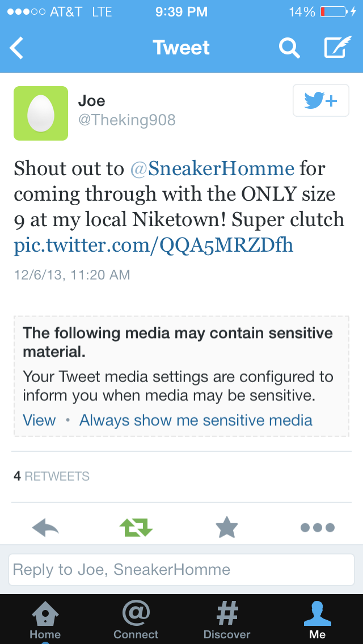The width and height of the screenshot is (363, 644).
Task: Favorite tweet with the star icon
Action: pyautogui.click(x=227, y=527)
